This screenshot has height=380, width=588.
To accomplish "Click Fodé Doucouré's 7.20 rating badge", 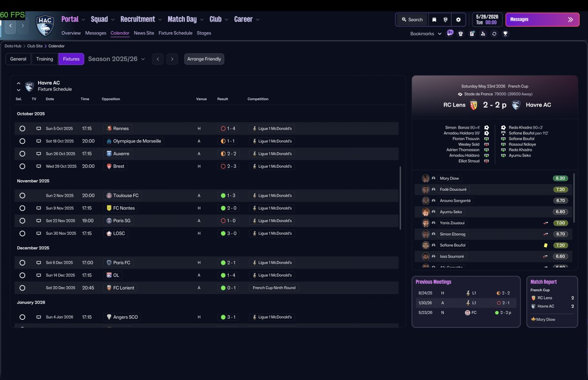I will [560, 189].
